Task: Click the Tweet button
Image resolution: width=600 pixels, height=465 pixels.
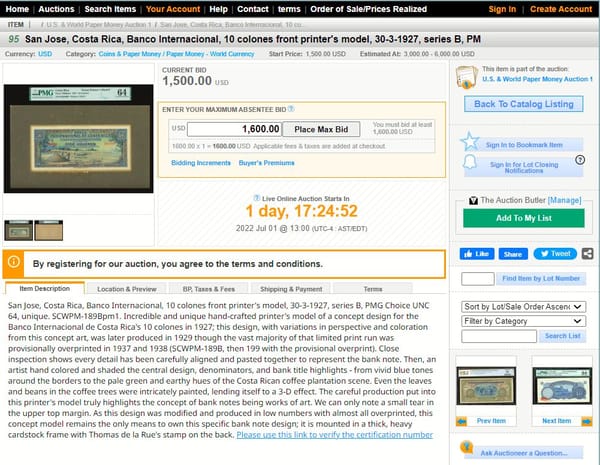Action: point(555,254)
